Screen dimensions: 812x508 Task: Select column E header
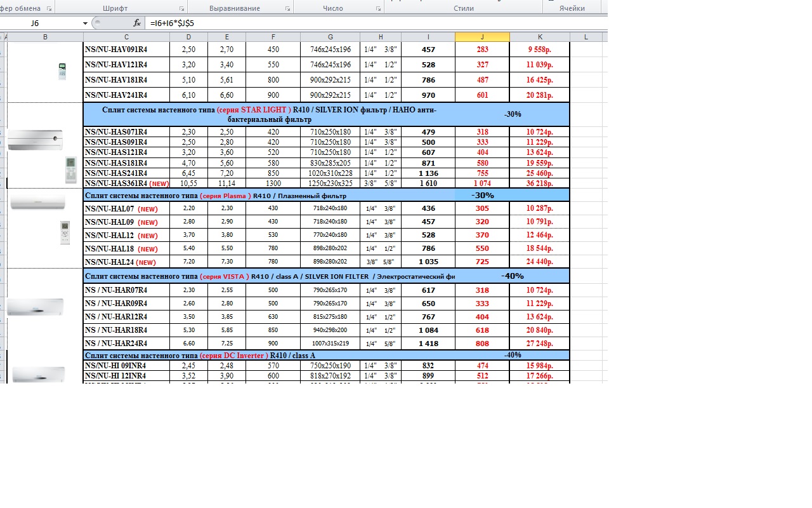[x=226, y=37]
